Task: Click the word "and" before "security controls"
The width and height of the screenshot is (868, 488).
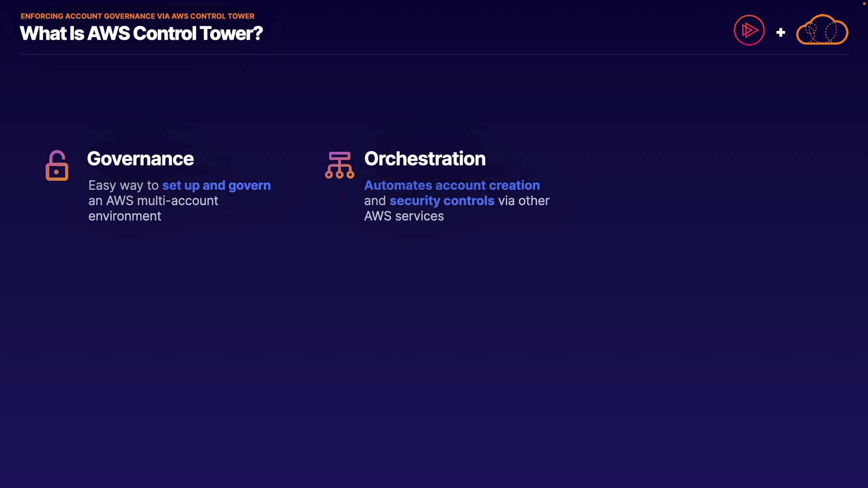Action: (375, 201)
